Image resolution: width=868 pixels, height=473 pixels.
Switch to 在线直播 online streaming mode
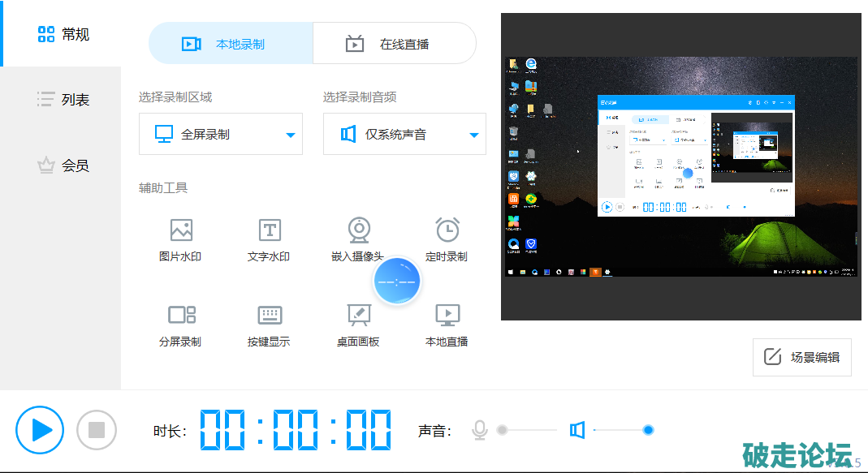395,44
